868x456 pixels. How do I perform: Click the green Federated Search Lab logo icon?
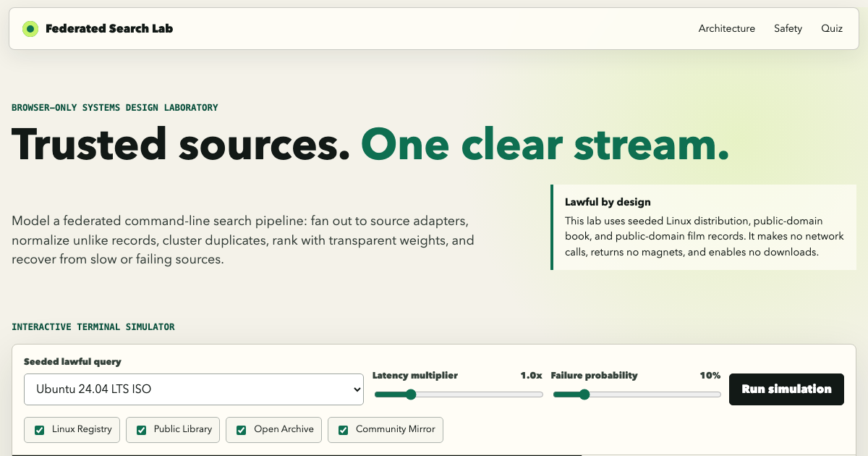tap(30, 29)
